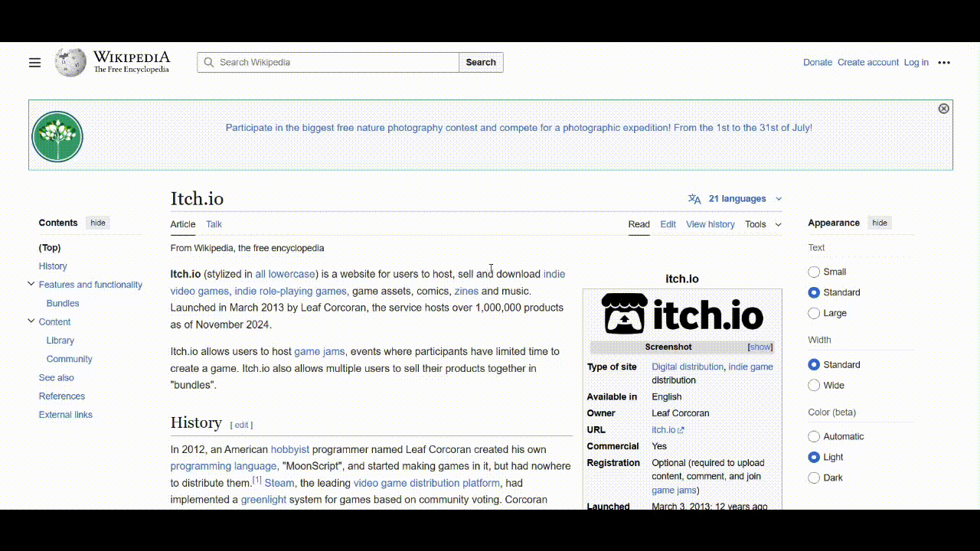The image size is (980, 551).
Task: Dismiss the nature photography contest banner
Action: (x=943, y=109)
